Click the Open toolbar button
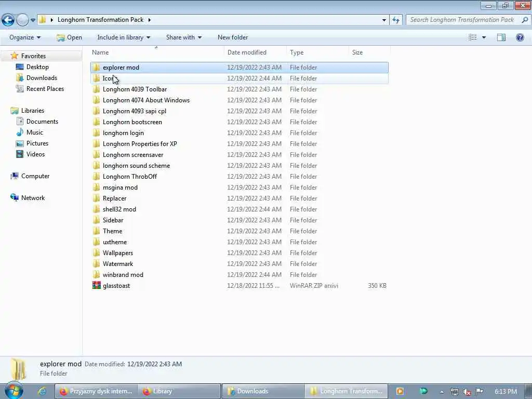 click(x=69, y=37)
